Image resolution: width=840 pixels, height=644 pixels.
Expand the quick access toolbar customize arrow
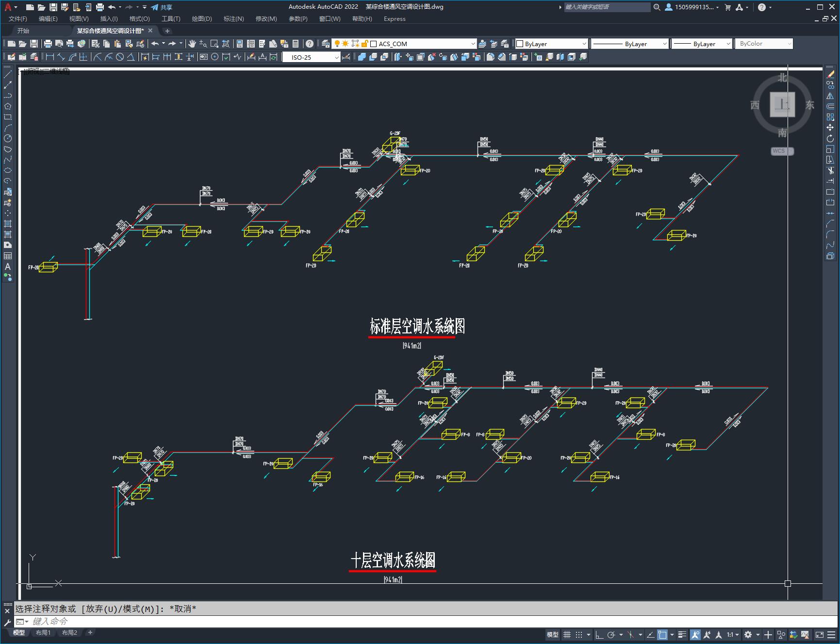tap(145, 7)
